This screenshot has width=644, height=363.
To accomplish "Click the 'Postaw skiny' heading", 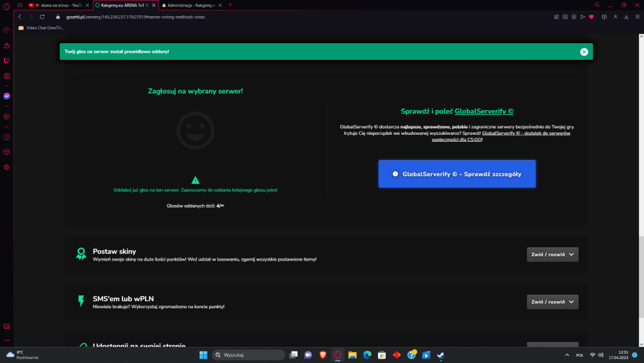I will (x=114, y=251).
